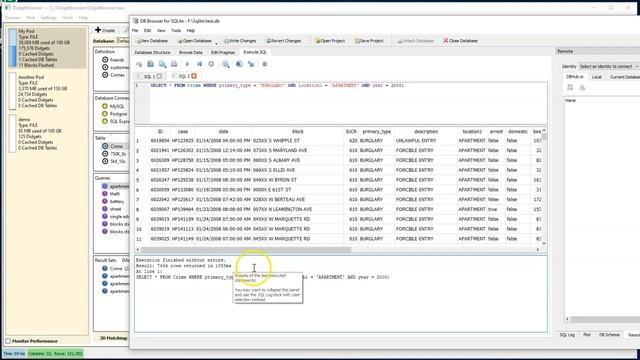Select the Postgres connection item
The height and width of the screenshot is (360, 640).
[x=115, y=114]
